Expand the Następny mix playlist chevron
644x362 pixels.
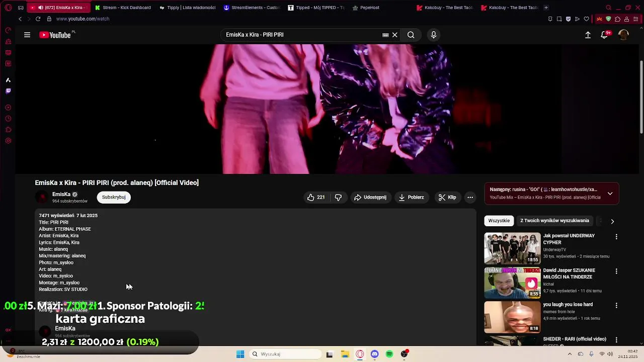click(x=610, y=194)
